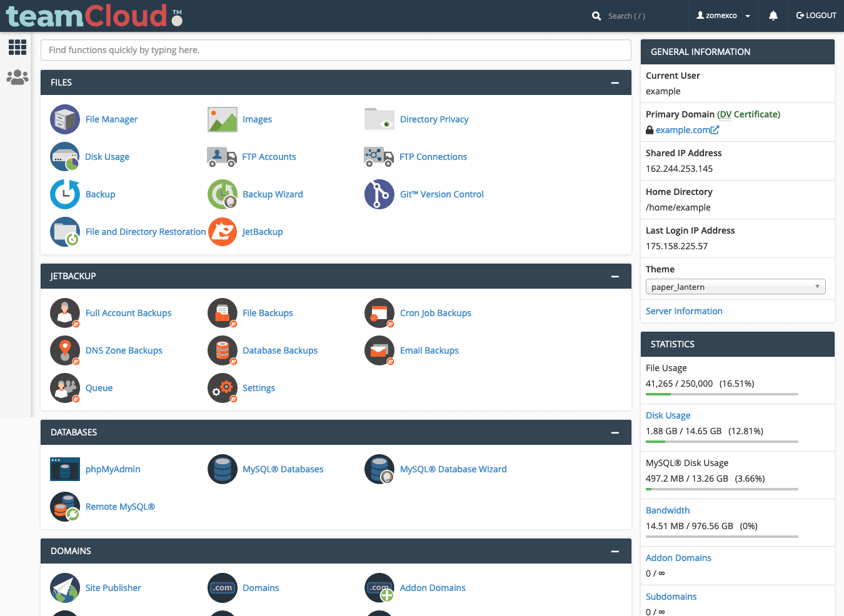
Task: Open the paper_lantern theme dropdown
Action: [736, 287]
